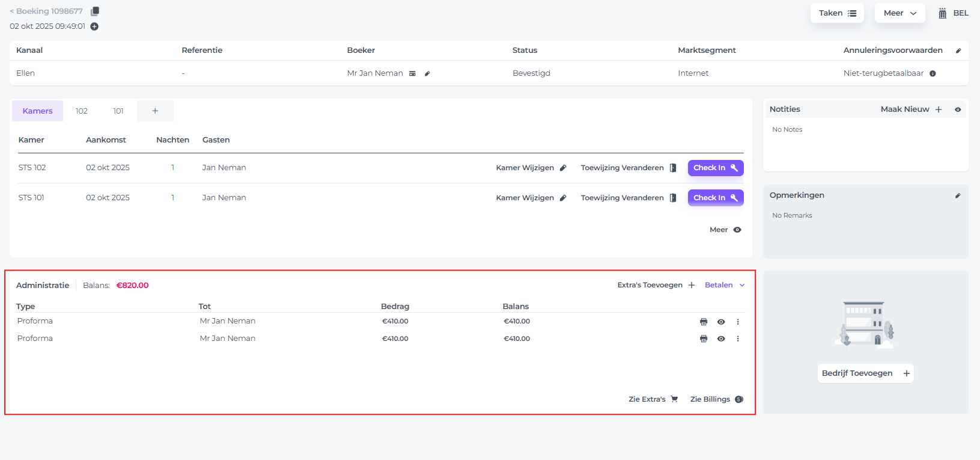980x460 pixels.
Task: Edit the Annuleringsvoorwaarden with the pencil icon
Action: click(958, 51)
